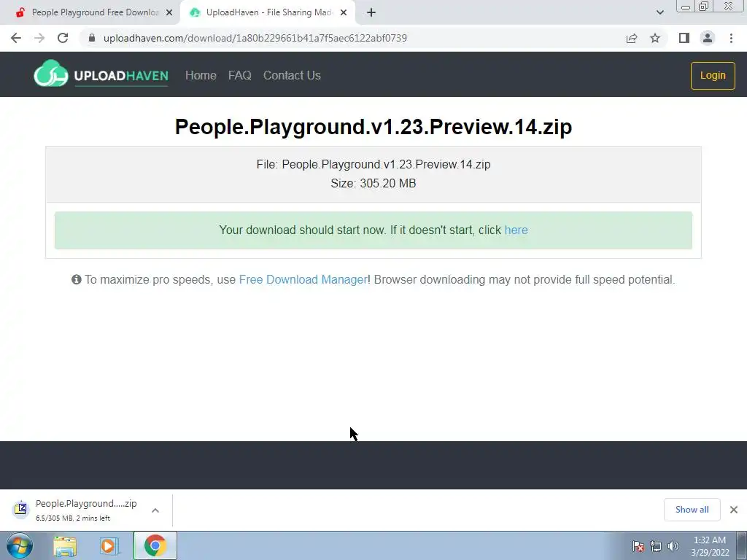Image resolution: width=747 pixels, height=560 pixels.
Task: Open Contact Us page
Action: click(x=292, y=75)
